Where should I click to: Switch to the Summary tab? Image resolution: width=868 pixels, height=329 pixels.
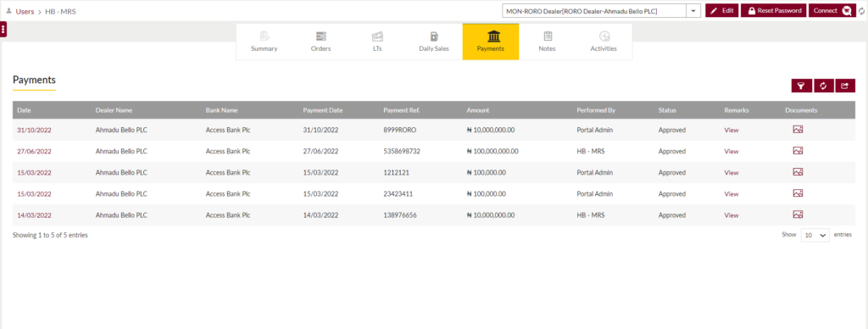[x=264, y=42]
